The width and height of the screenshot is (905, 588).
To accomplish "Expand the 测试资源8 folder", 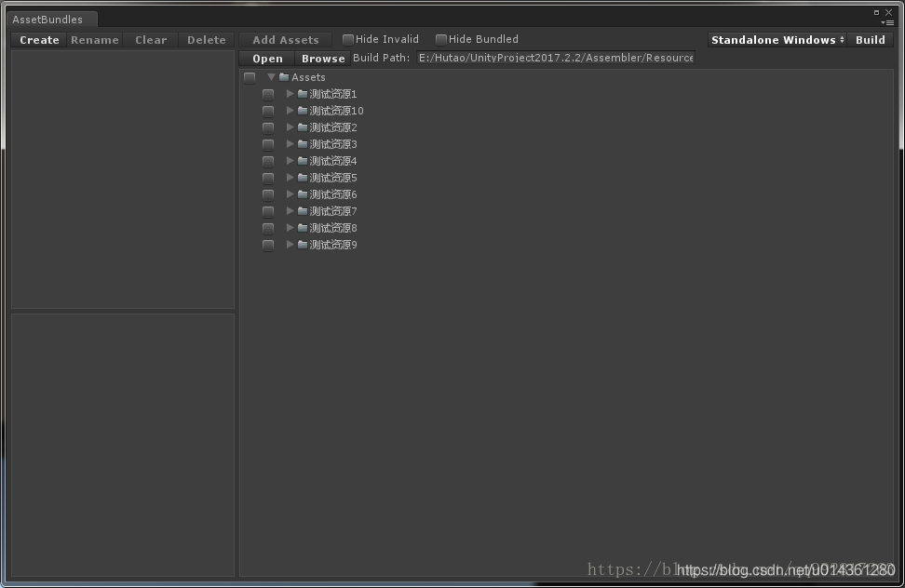I will [290, 227].
